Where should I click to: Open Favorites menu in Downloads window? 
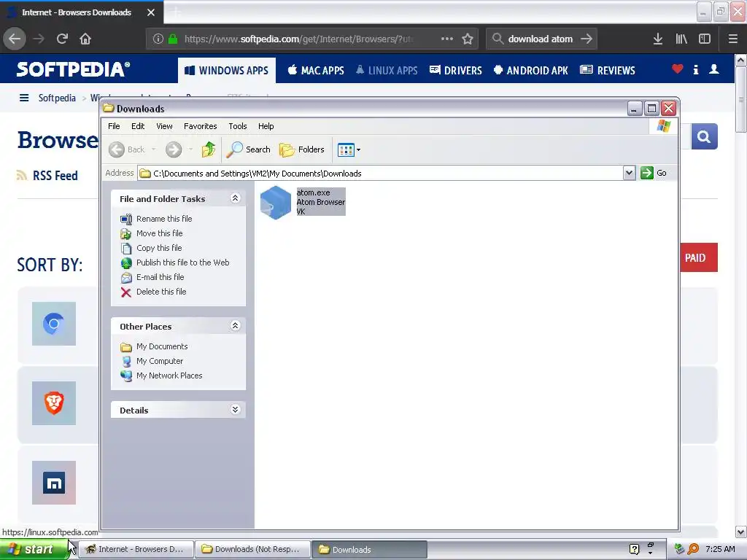pyautogui.click(x=201, y=126)
